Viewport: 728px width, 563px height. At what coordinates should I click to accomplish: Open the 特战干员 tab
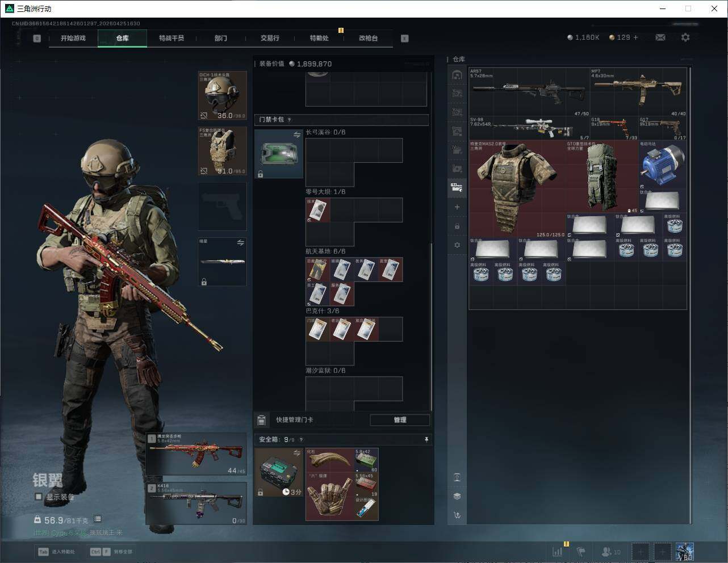coord(171,38)
